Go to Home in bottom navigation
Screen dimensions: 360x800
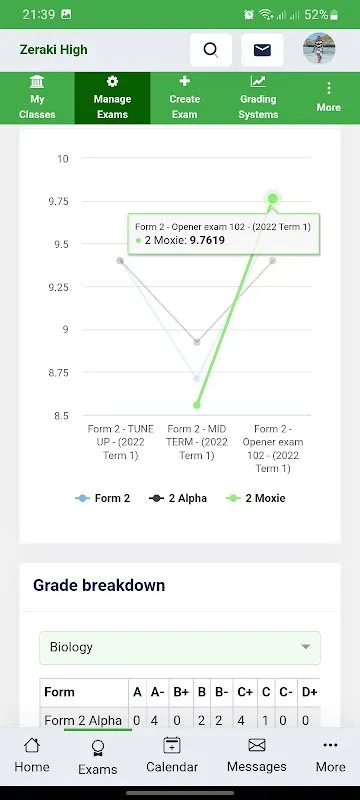click(x=32, y=756)
